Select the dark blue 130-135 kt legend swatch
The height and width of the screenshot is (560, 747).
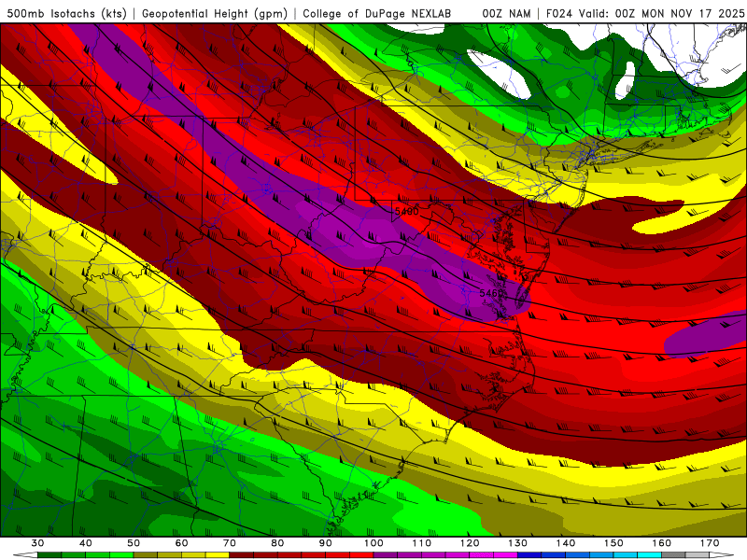coord(529,555)
